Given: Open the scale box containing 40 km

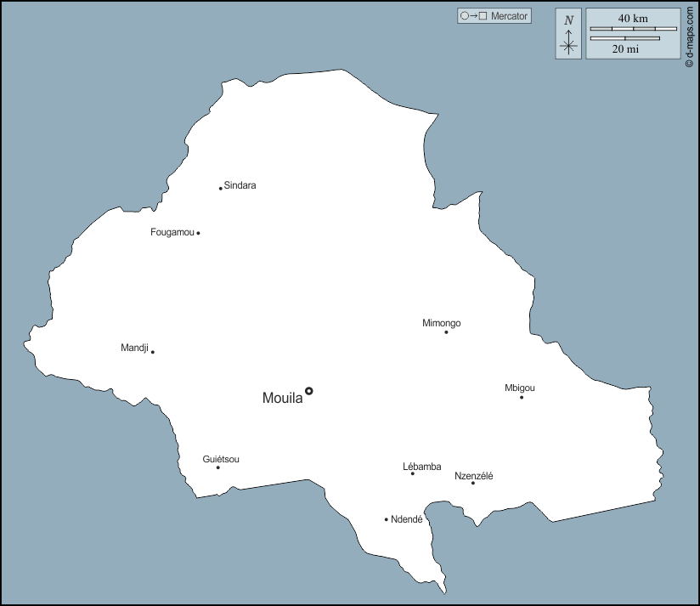Looking at the screenshot, I should [633, 34].
